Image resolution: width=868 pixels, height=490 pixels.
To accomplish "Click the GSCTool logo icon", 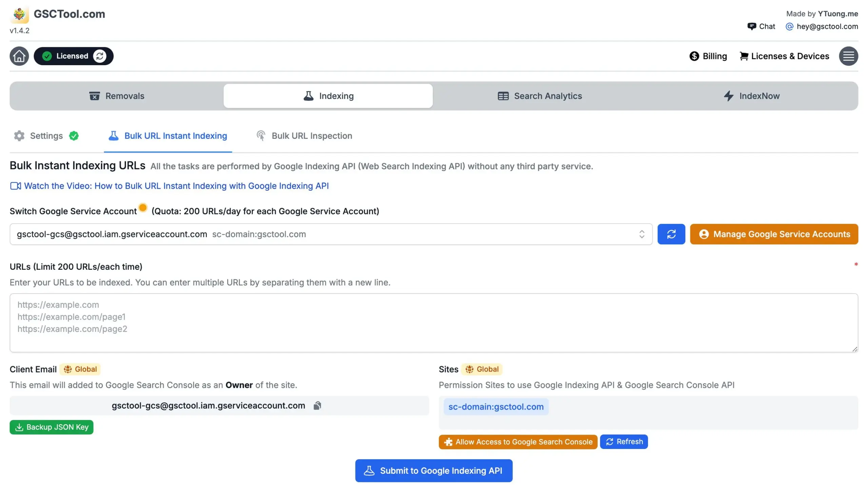I will point(19,14).
